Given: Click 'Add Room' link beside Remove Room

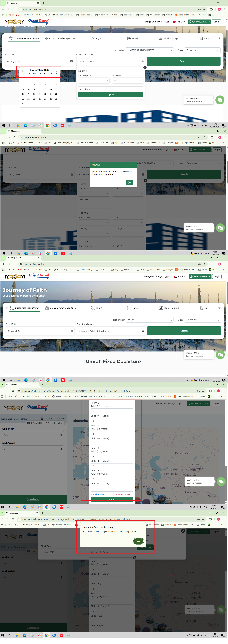Looking at the screenshot, I should [97, 494].
